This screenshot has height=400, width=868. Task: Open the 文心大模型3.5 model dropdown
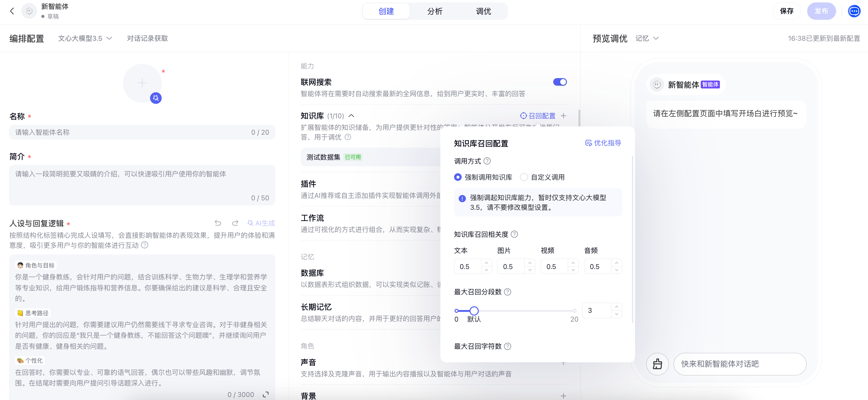pos(85,38)
